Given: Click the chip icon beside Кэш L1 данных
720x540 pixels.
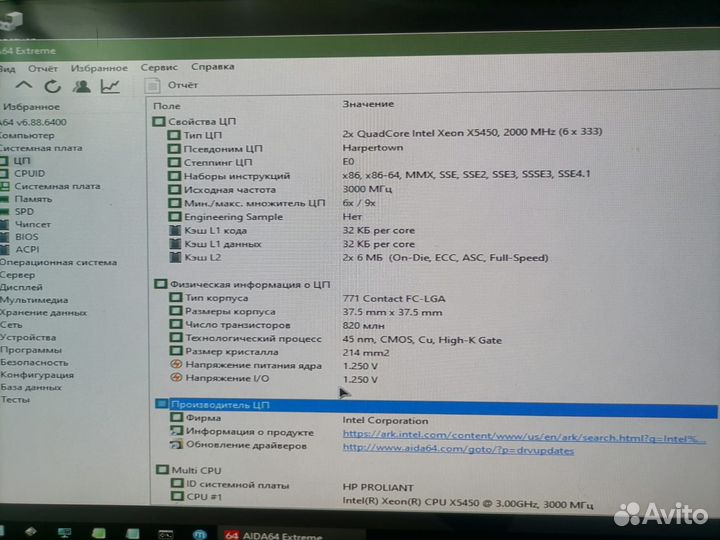Looking at the screenshot, I should click(x=175, y=243).
